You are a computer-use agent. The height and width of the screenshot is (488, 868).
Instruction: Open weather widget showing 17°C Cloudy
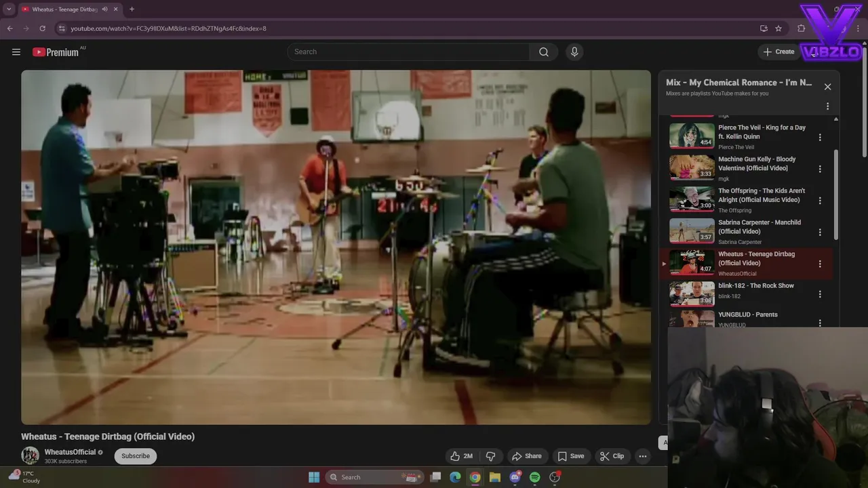[x=24, y=477]
